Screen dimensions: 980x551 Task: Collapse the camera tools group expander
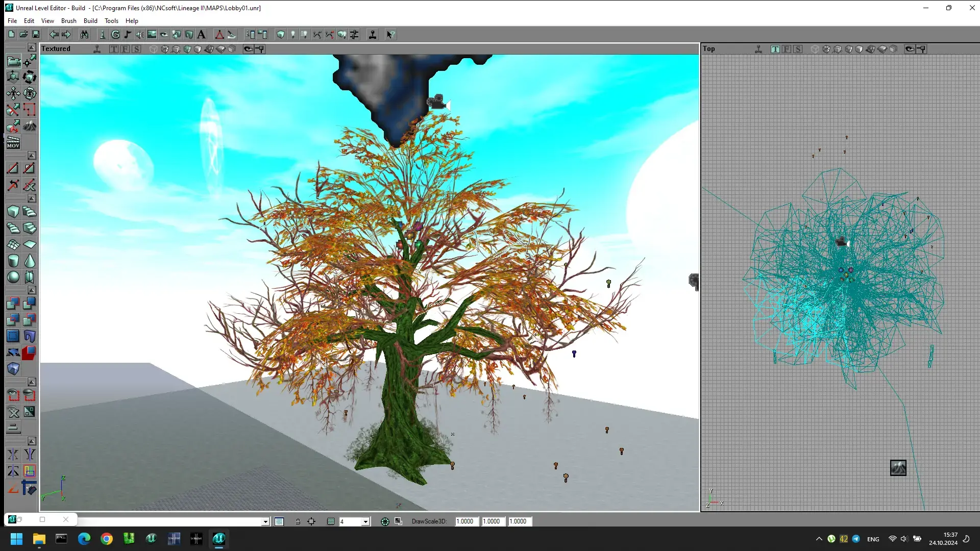pyautogui.click(x=32, y=47)
